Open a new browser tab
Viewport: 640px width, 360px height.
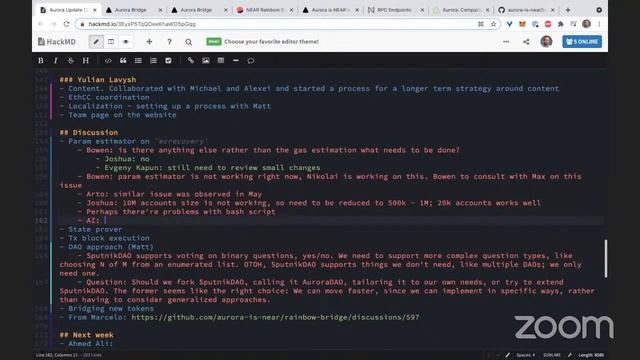pyautogui.click(x=568, y=10)
